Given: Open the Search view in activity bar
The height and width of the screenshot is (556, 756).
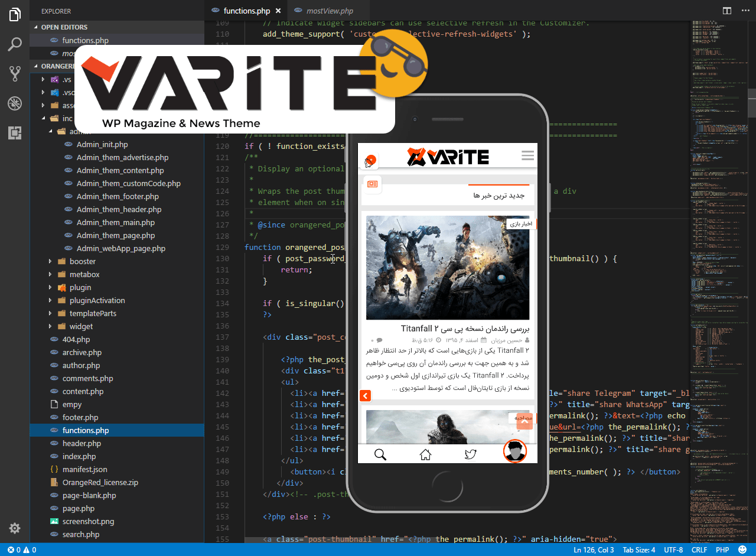Looking at the screenshot, I should click(x=15, y=44).
